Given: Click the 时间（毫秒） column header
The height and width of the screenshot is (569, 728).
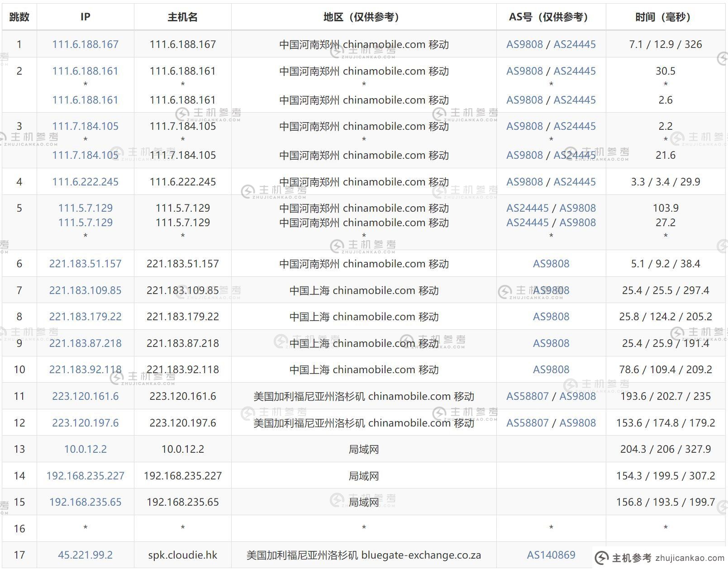Looking at the screenshot, I should tap(666, 17).
